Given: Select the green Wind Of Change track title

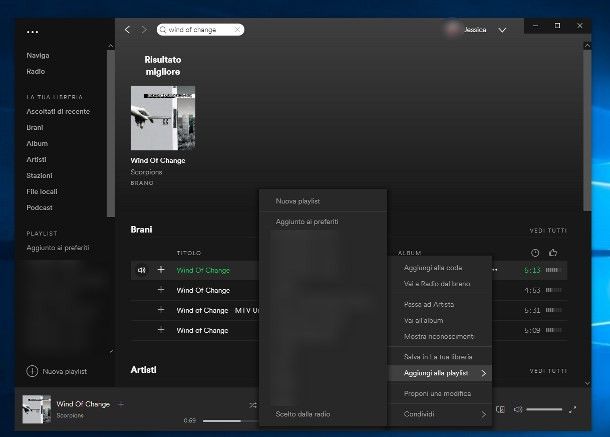Looking at the screenshot, I should [x=203, y=270].
